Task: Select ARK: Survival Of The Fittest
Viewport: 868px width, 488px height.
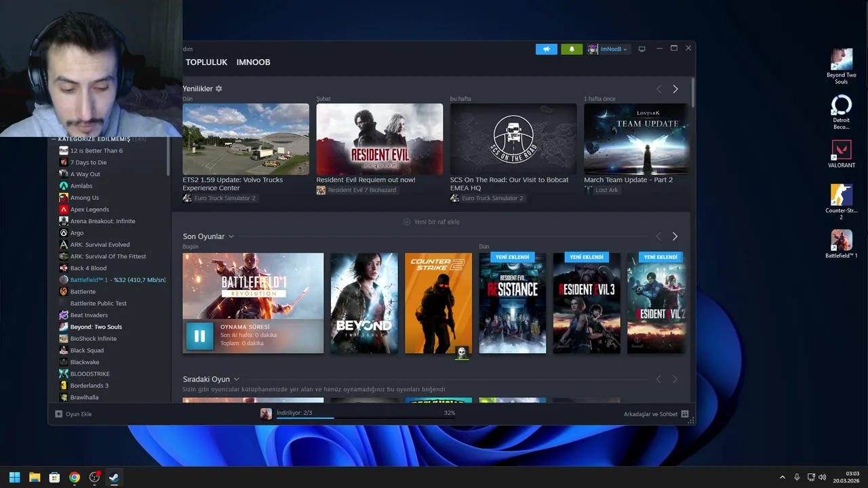Action: 108,256
